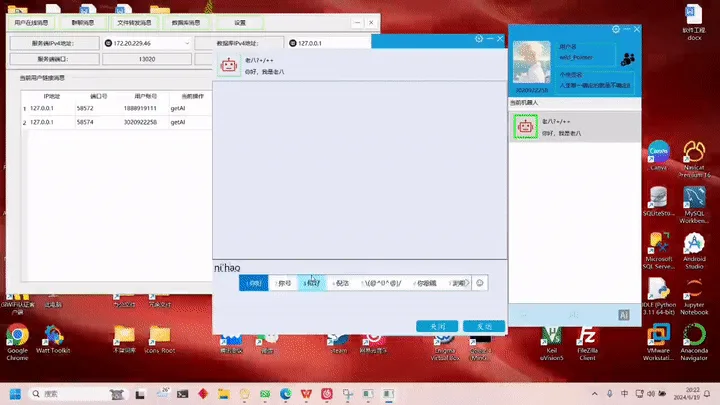Open Navicat Premium 16 desktop shortcut
Screen dimensions: 720x405
click(x=694, y=159)
